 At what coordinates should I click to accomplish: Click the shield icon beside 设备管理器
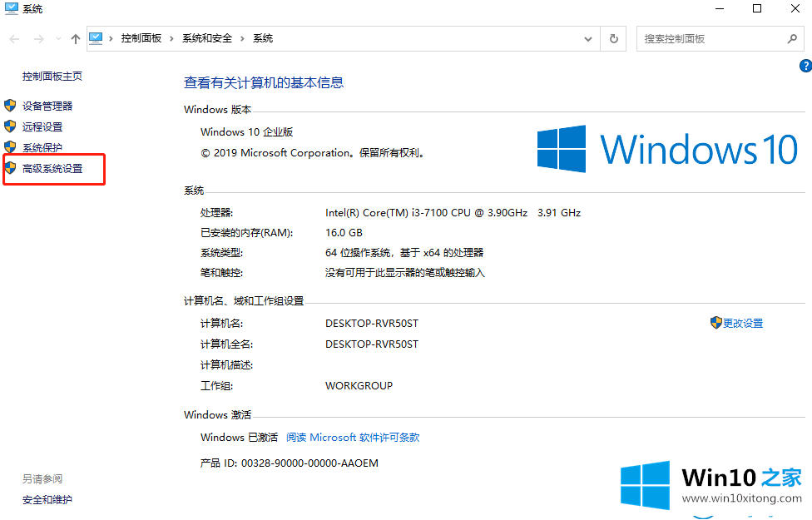[x=10, y=106]
